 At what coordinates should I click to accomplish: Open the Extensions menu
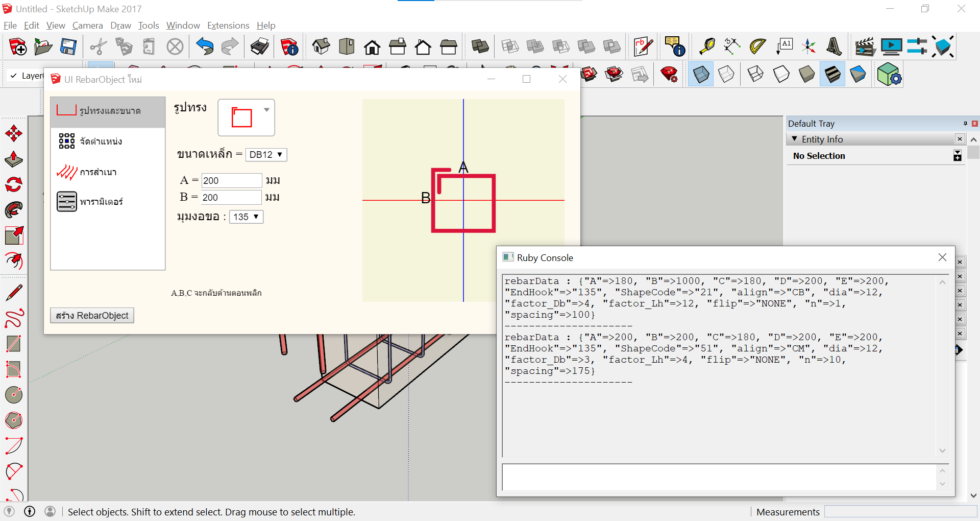pos(228,26)
